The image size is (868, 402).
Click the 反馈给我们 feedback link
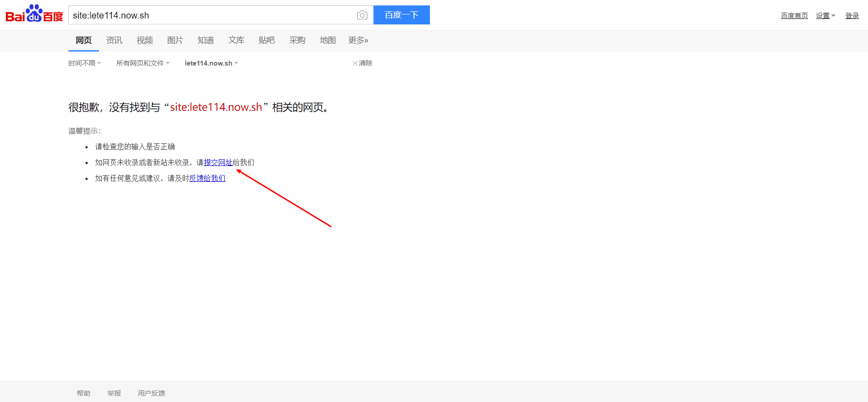pyautogui.click(x=207, y=178)
